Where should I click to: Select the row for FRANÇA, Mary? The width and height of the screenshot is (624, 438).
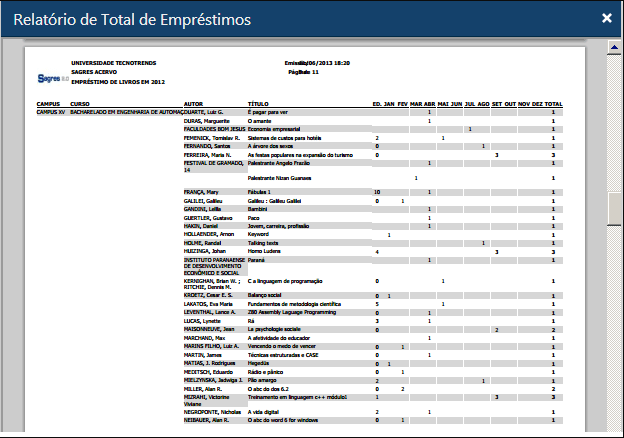(201, 191)
